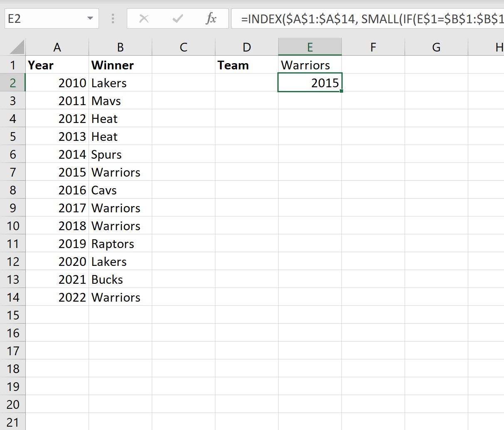The width and height of the screenshot is (504, 430).
Task: Click cell B13 containing Bucks
Action: (120, 279)
